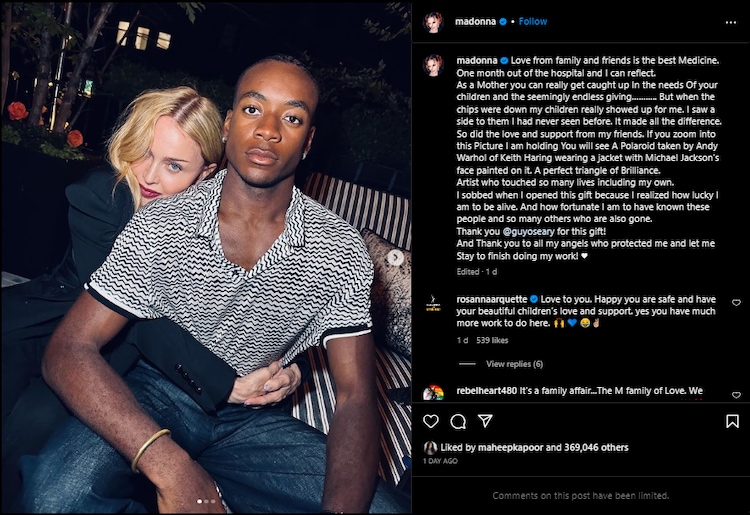Open the comment bubble icon
Viewport: 750px width, 515px height.
(458, 421)
